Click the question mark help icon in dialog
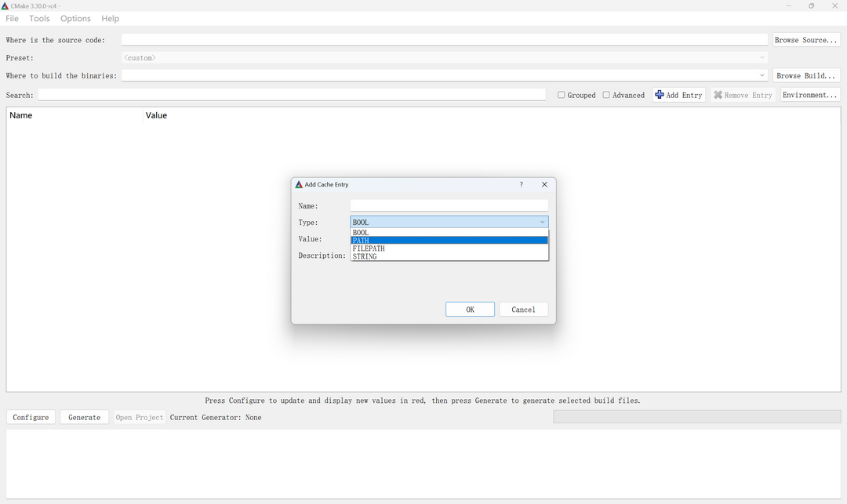This screenshot has height=504, width=847. click(521, 184)
